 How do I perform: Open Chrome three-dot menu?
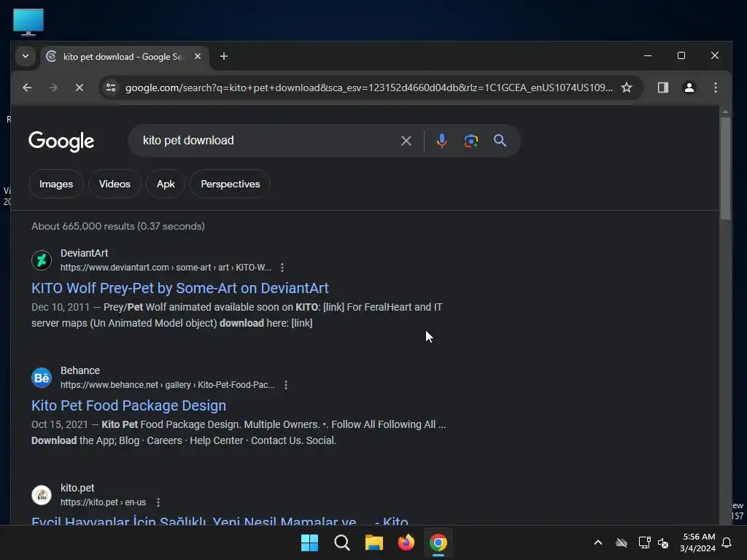715,87
